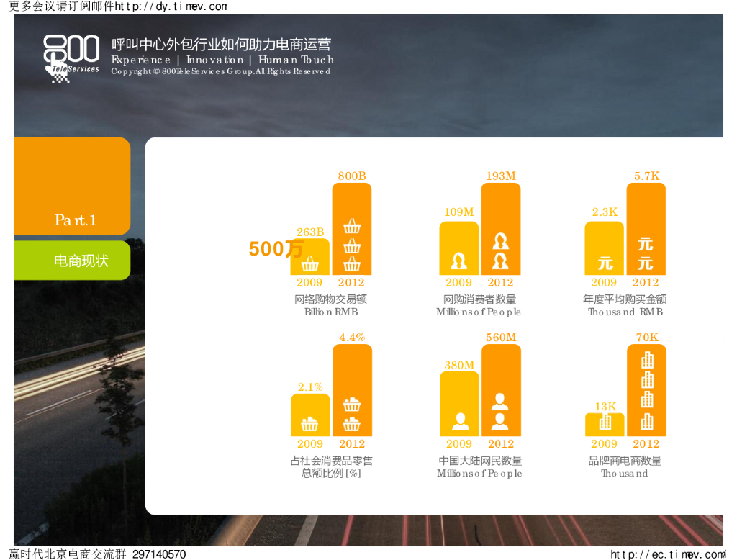
Task: Click the 70K value label
Action: (x=647, y=337)
